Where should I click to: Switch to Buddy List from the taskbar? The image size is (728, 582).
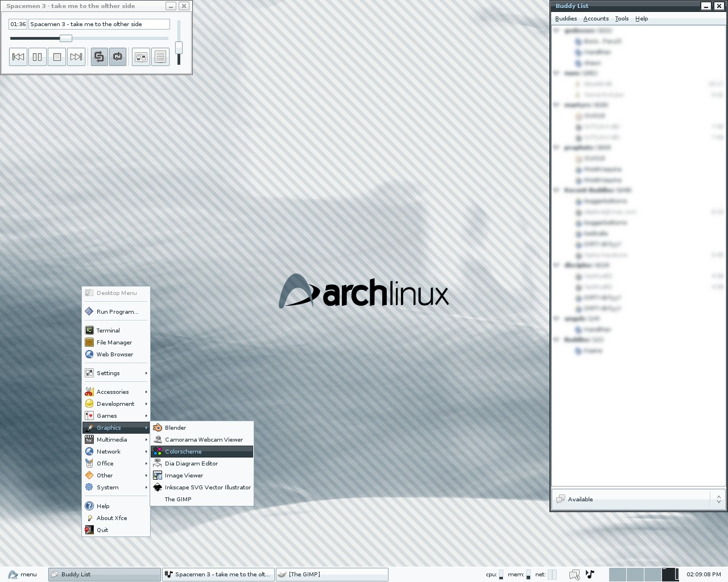click(x=105, y=574)
